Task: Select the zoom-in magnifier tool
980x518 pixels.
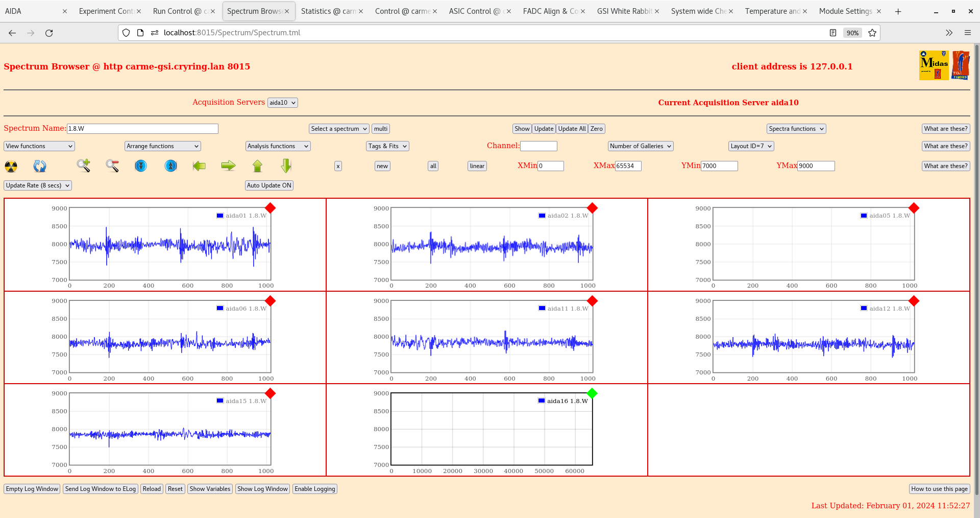Action: (84, 166)
